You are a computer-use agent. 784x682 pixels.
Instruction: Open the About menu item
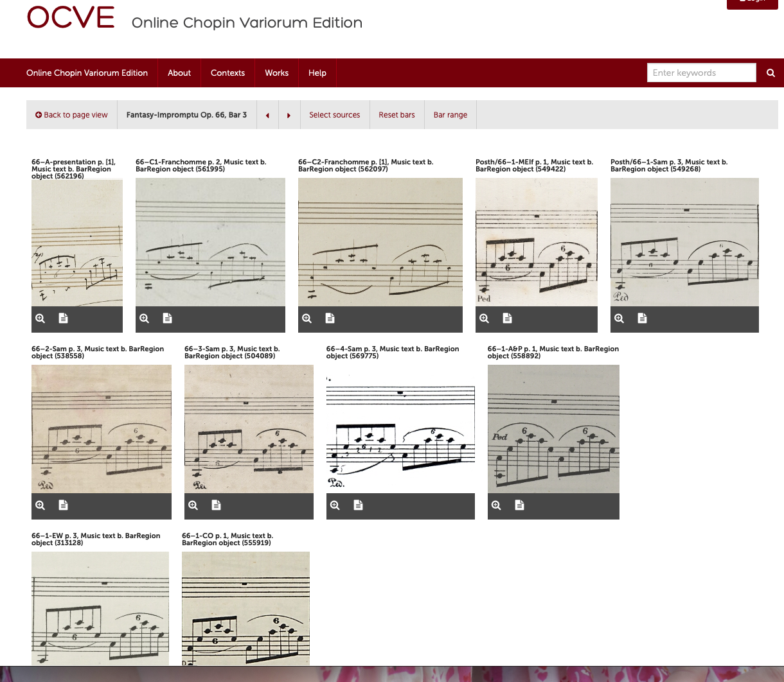179,73
